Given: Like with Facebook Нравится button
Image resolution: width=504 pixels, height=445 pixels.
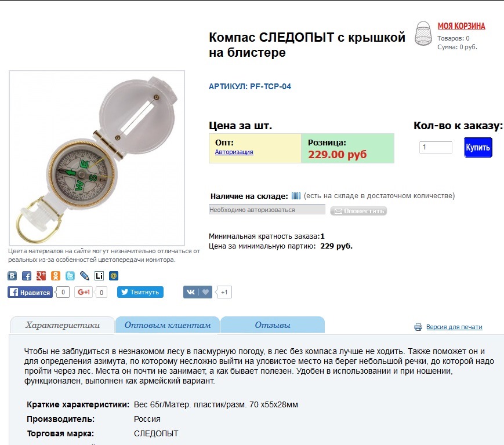Looking at the screenshot, I should tap(30, 292).
